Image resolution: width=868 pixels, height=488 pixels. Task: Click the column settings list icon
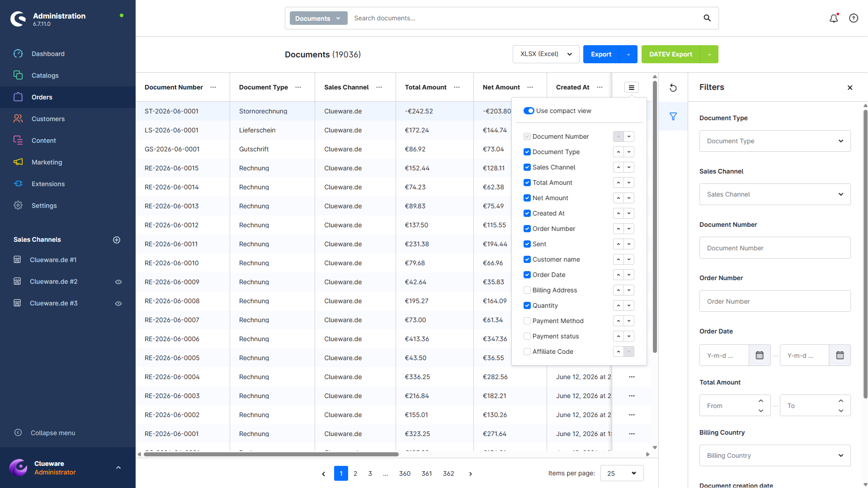tap(632, 87)
